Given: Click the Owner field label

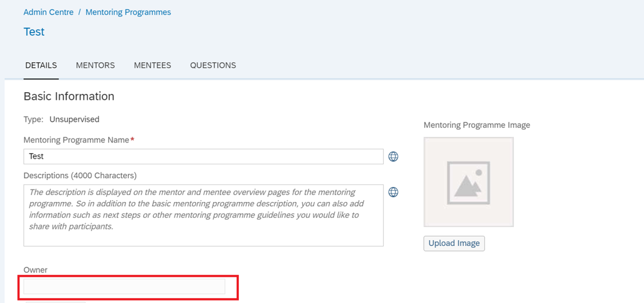Looking at the screenshot, I should (x=35, y=270).
